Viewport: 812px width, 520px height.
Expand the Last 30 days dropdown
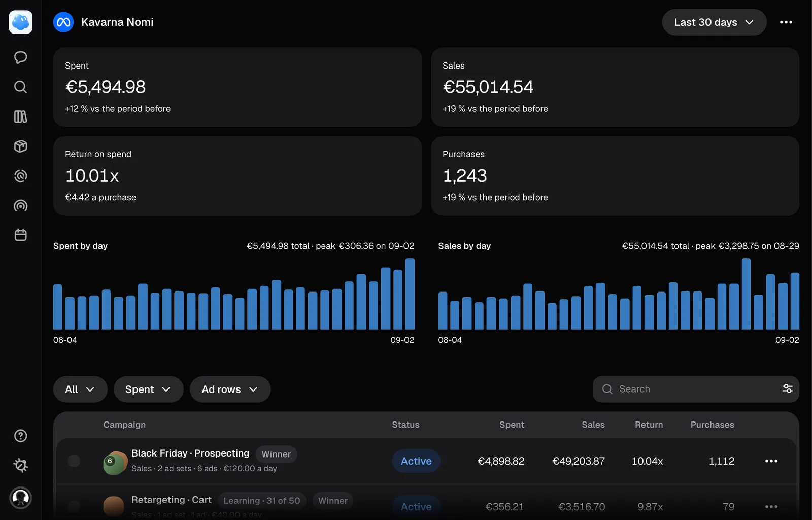pos(714,22)
